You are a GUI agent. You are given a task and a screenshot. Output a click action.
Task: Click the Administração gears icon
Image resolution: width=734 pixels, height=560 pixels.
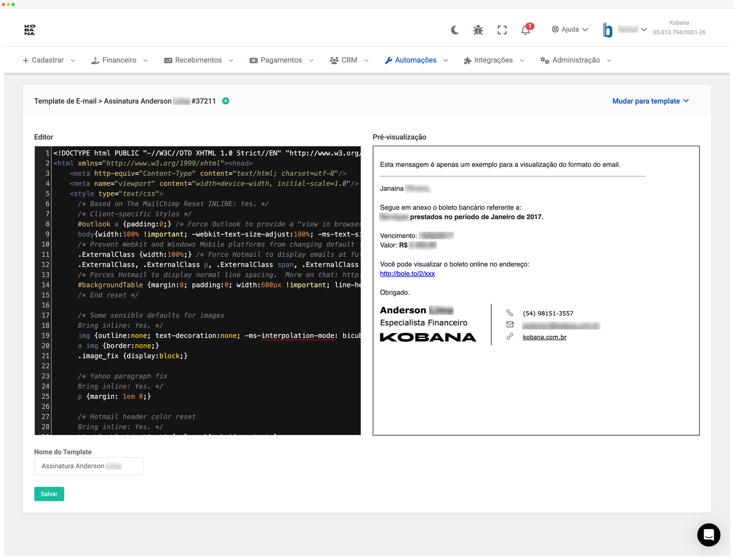(544, 60)
